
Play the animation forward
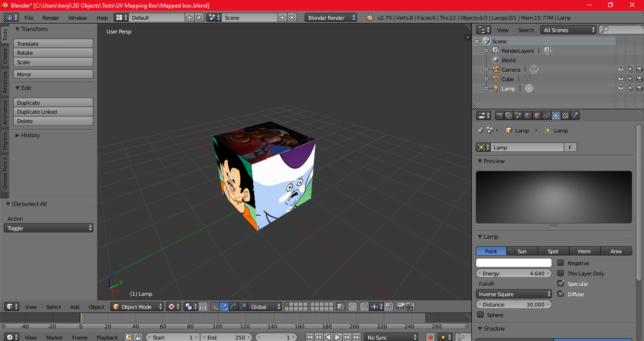click(338, 337)
